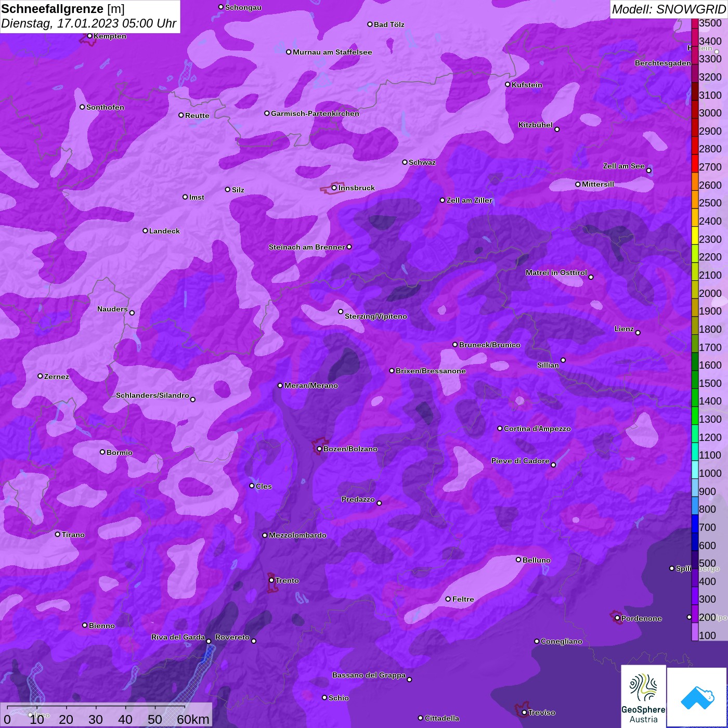Click the Kitzbühel town label
The image size is (728, 728).
click(x=536, y=125)
